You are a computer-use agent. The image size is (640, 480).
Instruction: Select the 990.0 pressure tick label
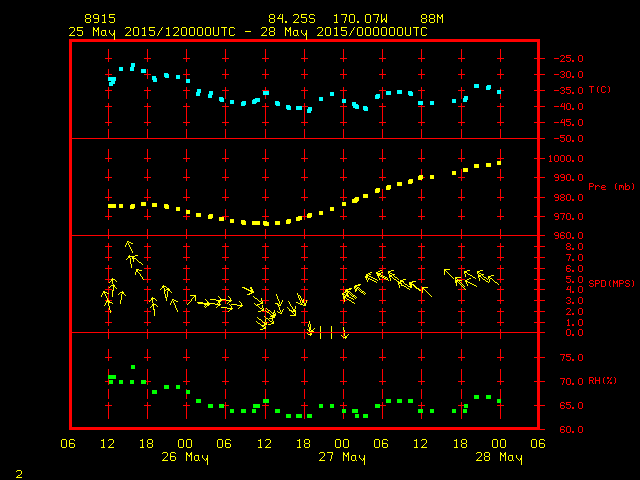click(x=569, y=178)
